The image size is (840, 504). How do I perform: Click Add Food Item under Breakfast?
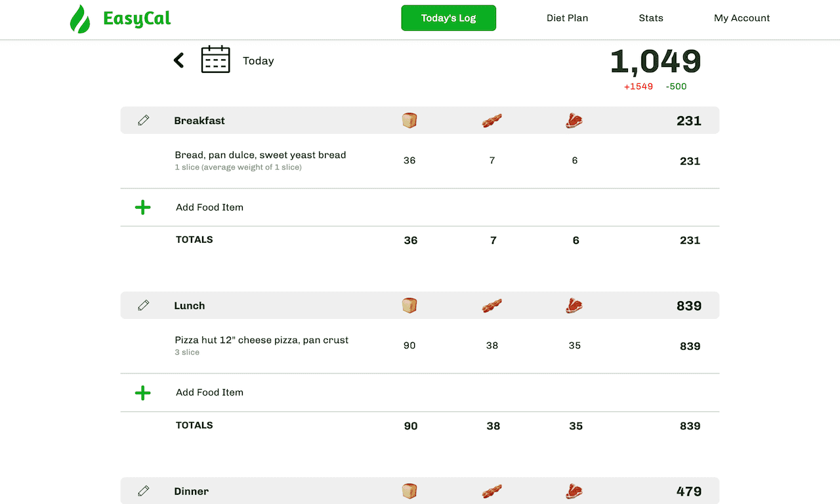pos(209,207)
